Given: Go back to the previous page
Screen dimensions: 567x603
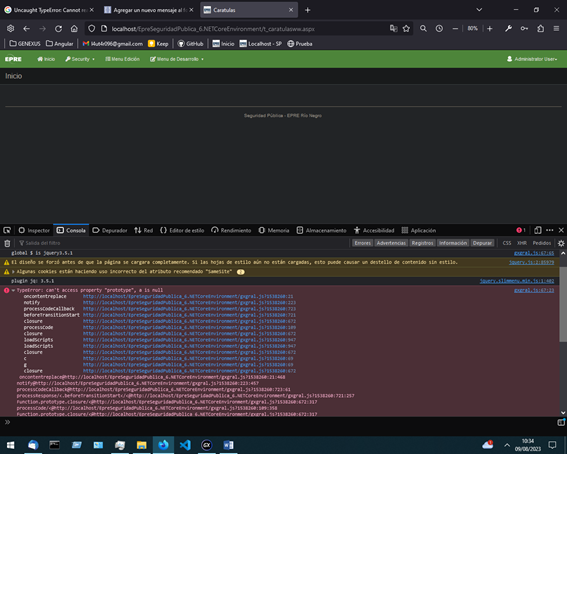Looking at the screenshot, I should (26, 29).
